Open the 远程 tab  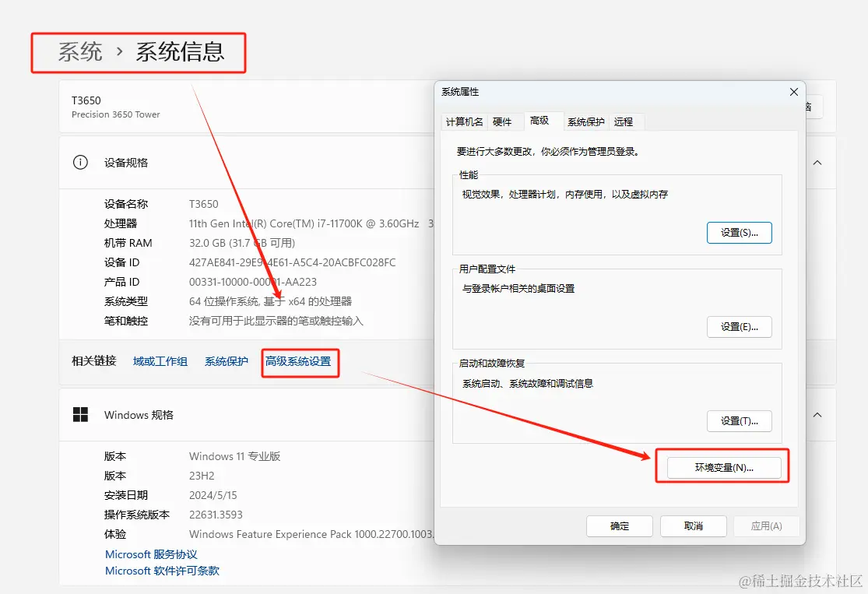tap(624, 121)
